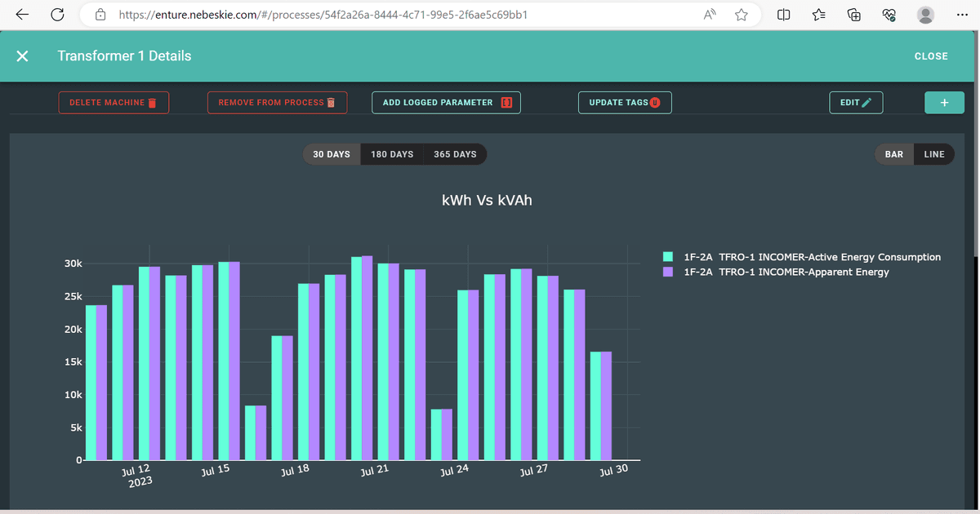Click the pencil icon on the Edit button
Screen dimensions: 980x514
click(866, 103)
